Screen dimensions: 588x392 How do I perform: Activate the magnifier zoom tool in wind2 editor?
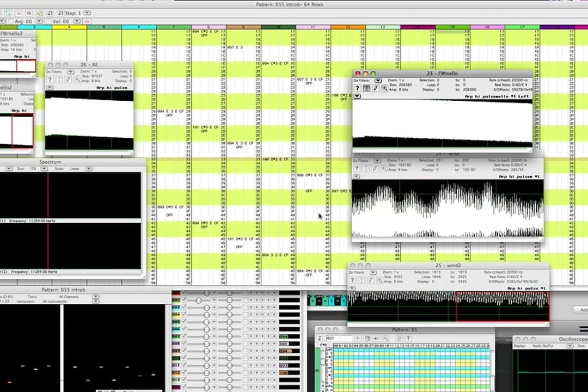point(379,280)
